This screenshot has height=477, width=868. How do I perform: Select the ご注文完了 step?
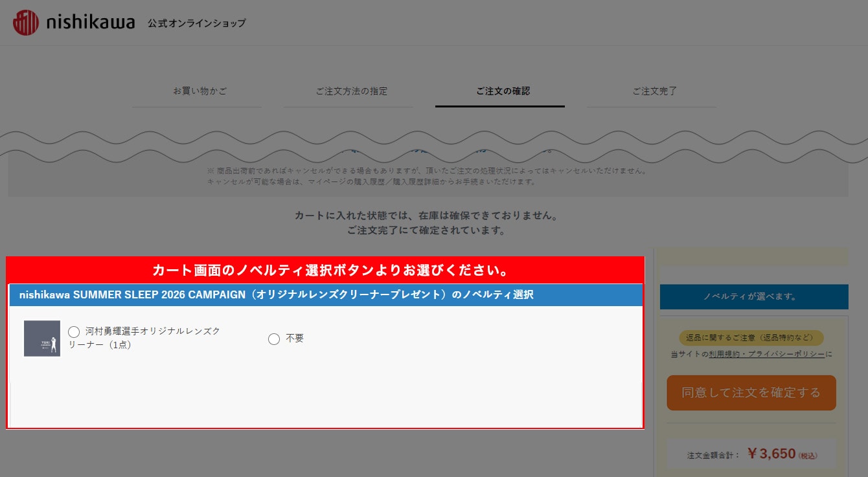[x=654, y=91]
